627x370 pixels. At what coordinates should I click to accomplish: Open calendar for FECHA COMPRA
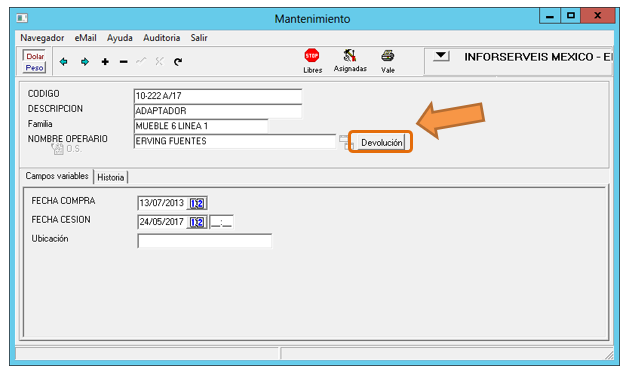(x=197, y=203)
